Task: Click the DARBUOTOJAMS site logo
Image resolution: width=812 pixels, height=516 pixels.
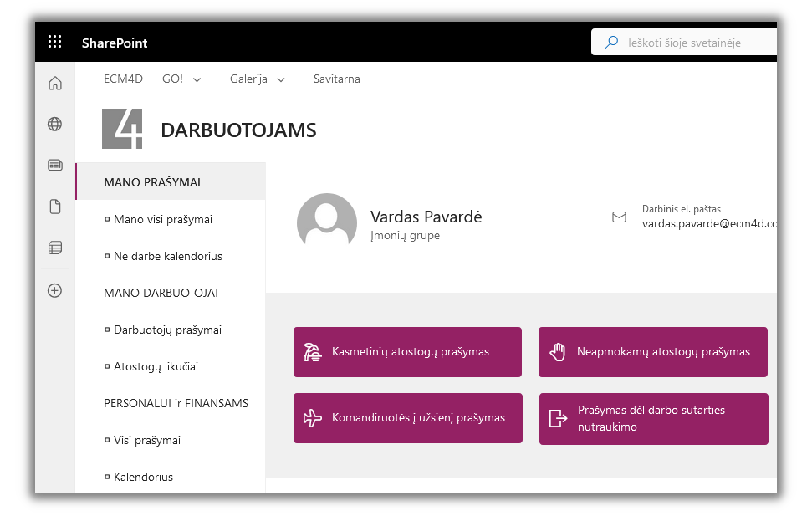Action: (x=122, y=130)
